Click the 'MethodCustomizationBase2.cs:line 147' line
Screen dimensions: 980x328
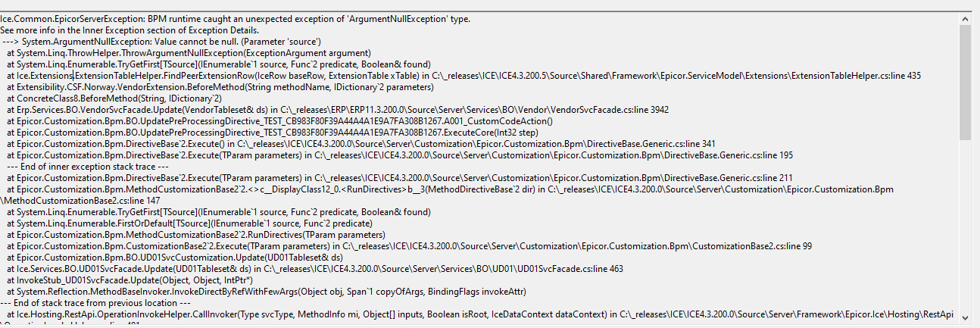tap(80, 201)
